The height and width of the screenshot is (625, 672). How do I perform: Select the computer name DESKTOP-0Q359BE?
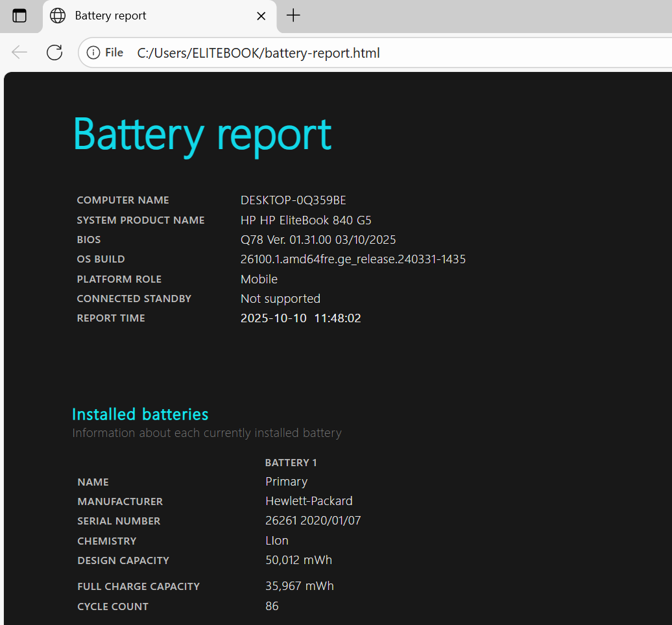point(293,200)
